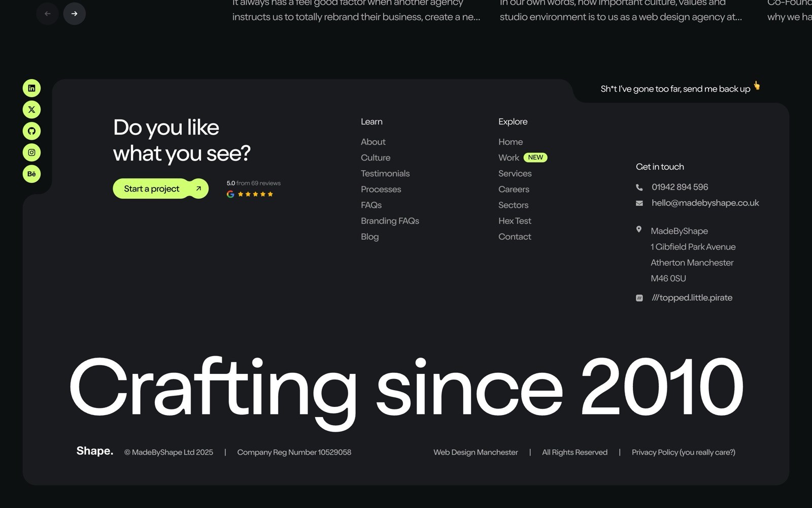Click the Testimonials link under Learn

point(385,173)
